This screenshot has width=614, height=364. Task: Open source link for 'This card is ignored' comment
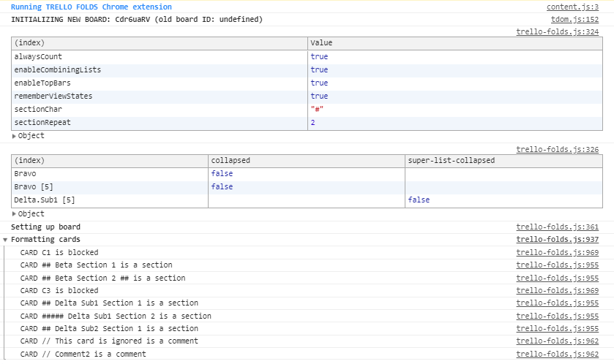pos(557,341)
